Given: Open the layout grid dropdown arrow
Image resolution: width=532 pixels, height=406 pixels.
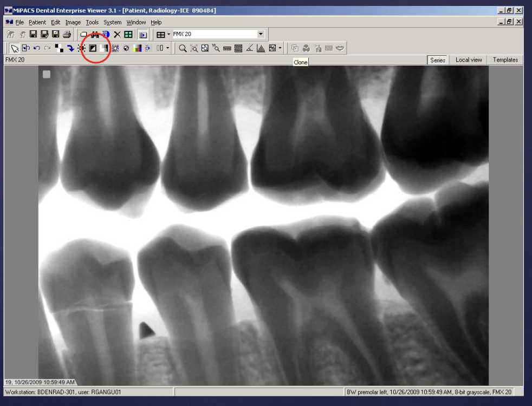Looking at the screenshot, I should pos(168,34).
